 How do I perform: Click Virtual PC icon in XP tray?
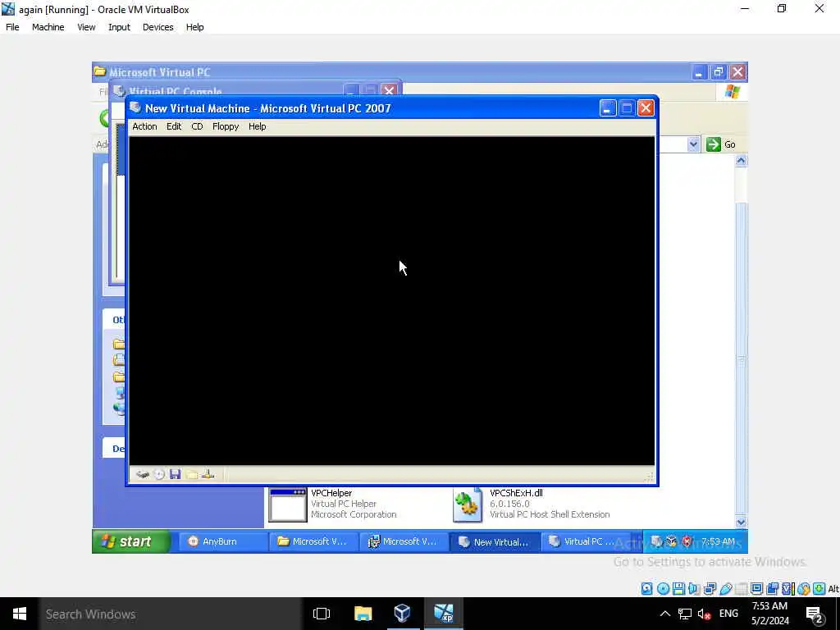[x=657, y=541]
